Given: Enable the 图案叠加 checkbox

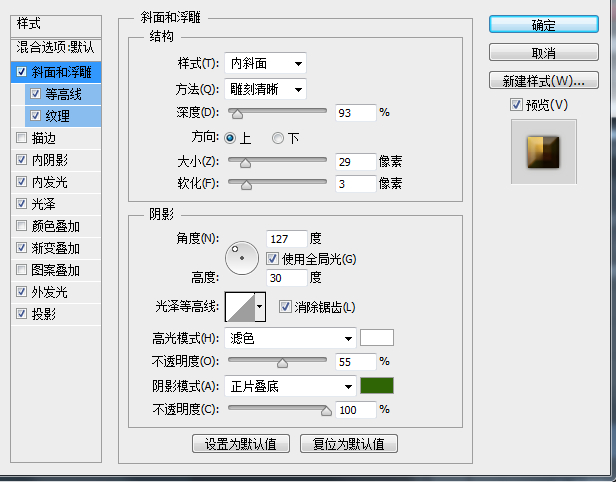Looking at the screenshot, I should [x=21, y=269].
